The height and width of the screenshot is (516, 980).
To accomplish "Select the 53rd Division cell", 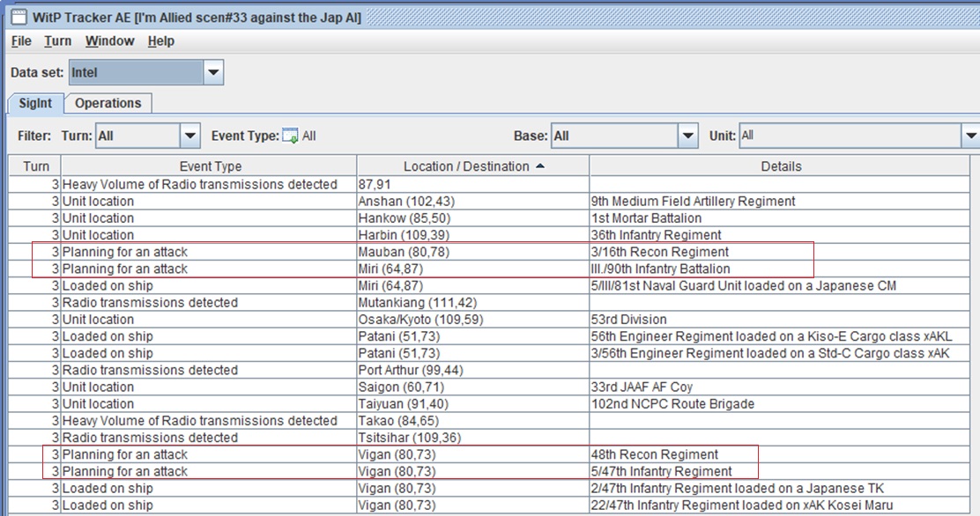I will point(780,320).
